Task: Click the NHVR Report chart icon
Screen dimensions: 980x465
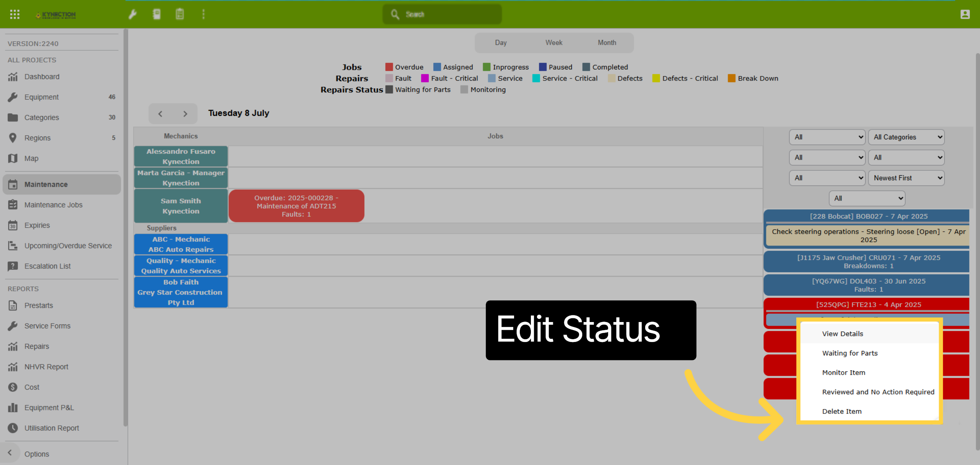Action: pos(13,367)
